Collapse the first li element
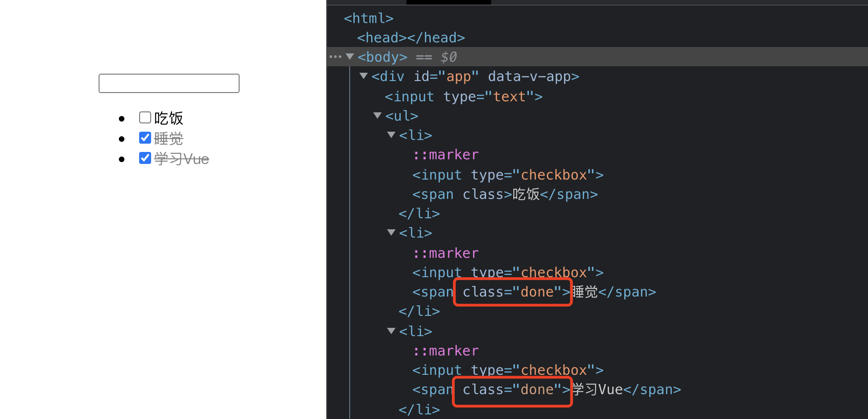Image resolution: width=868 pixels, height=419 pixels. (x=391, y=135)
